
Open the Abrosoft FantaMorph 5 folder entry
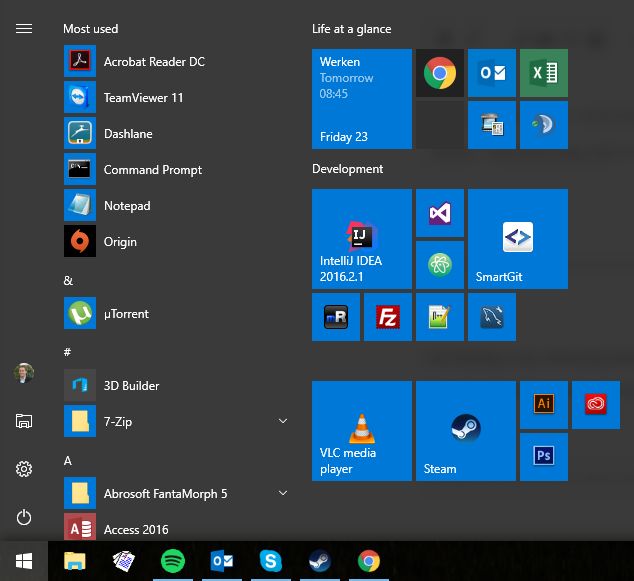point(176,493)
